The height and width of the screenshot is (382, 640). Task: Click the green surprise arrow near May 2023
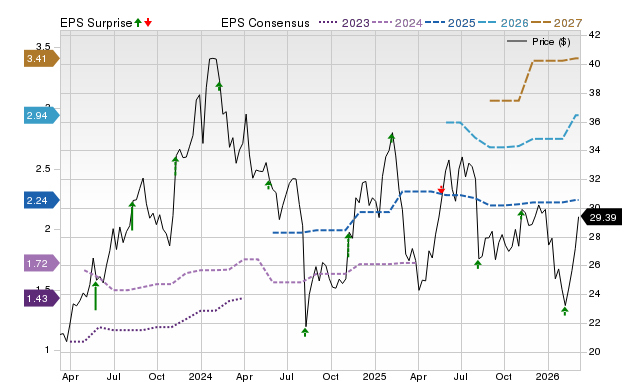coord(96,296)
